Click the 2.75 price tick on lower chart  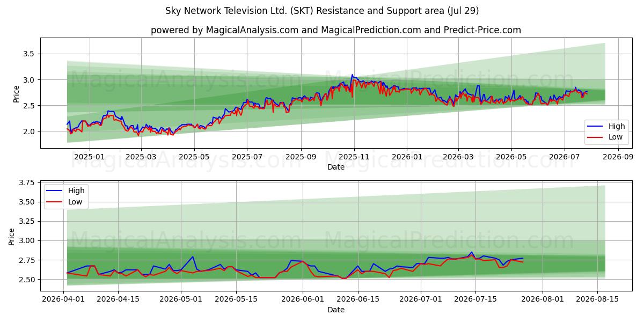point(27,260)
